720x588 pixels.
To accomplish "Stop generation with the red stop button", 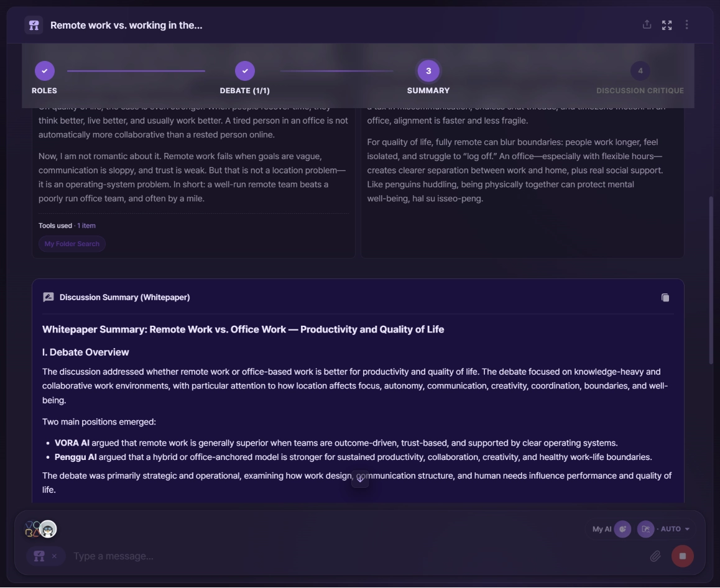I will tap(682, 556).
